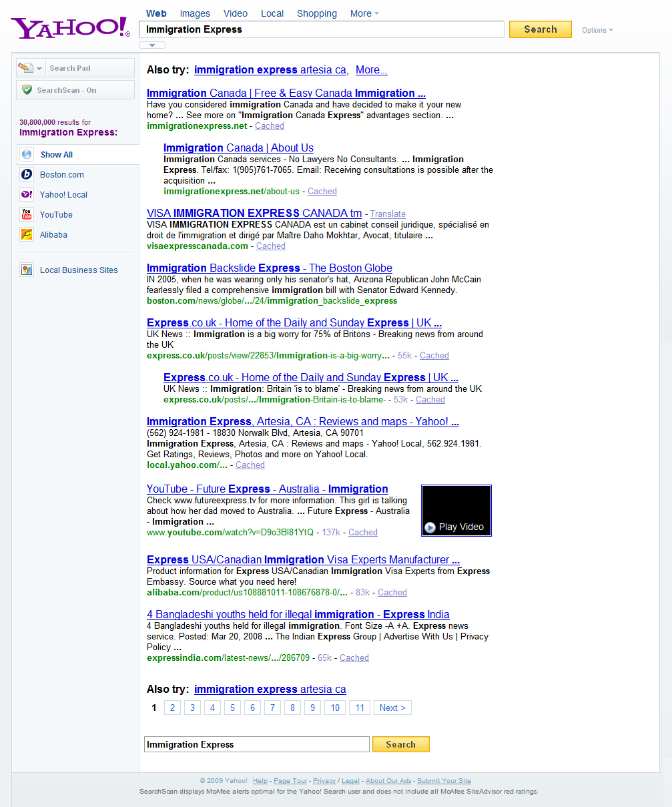This screenshot has width=672, height=807.
Task: Open 'YouTube - Future Express - Australia' result
Action: [x=268, y=489]
